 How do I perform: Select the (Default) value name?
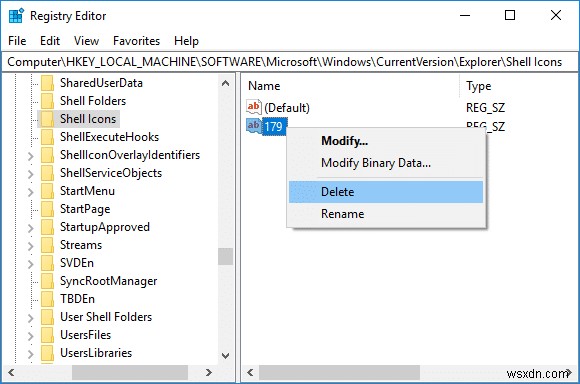287,108
